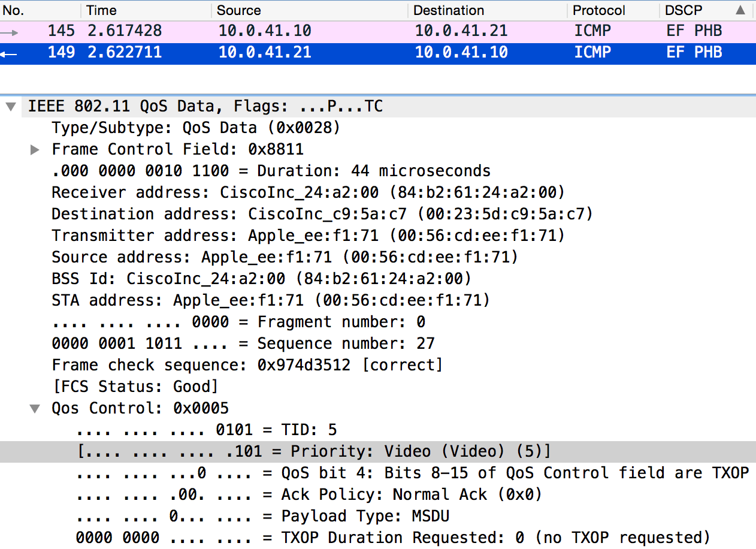Select the Type/Subtype: QoS Data line
The image size is (756, 549).
[180, 127]
